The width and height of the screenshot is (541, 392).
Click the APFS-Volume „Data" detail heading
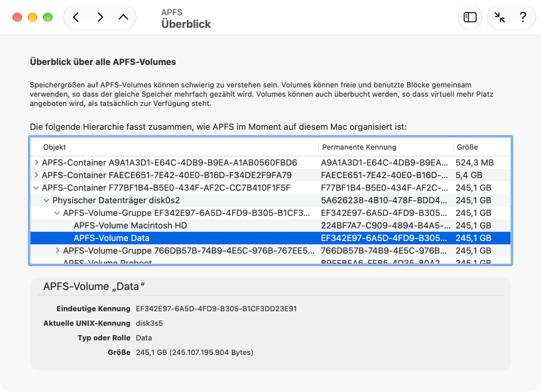pos(94,287)
